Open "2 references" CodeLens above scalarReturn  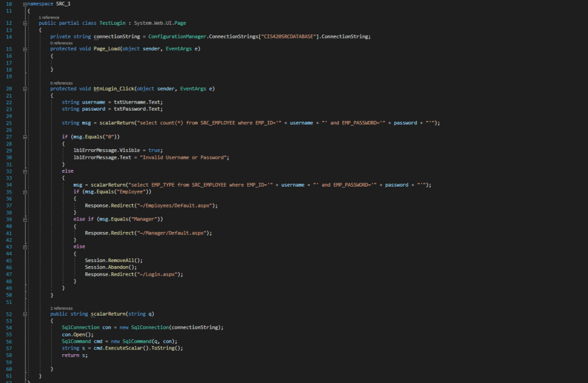coord(61,308)
